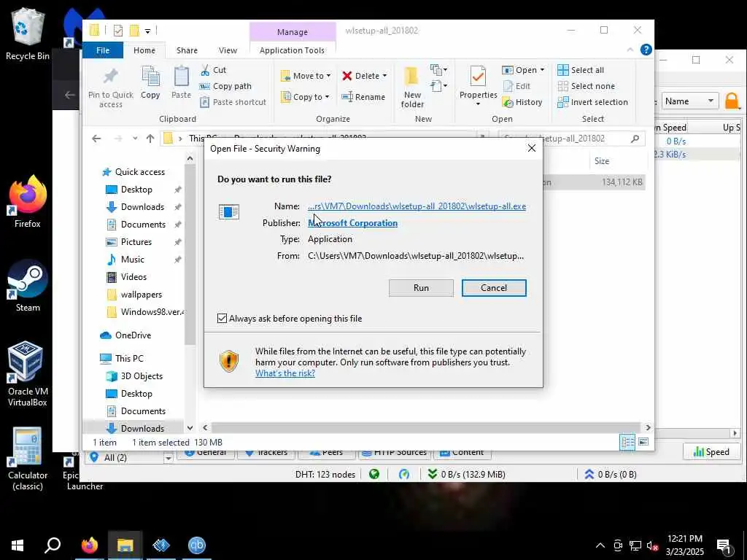Collapse the ribbon with the chevron
Viewport: 747px width, 560px height.
click(630, 50)
